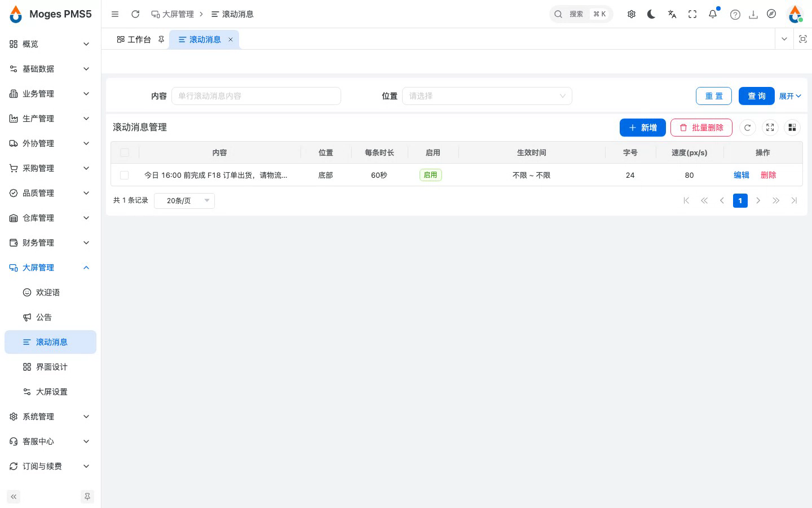Toggle the hamburger menu collapse icon
The image size is (812, 508).
tap(115, 14)
